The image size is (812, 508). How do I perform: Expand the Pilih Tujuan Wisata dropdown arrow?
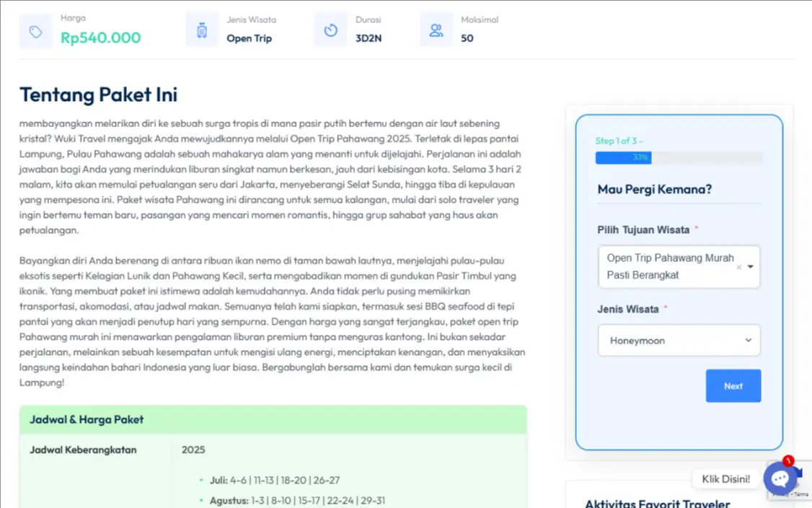751,267
